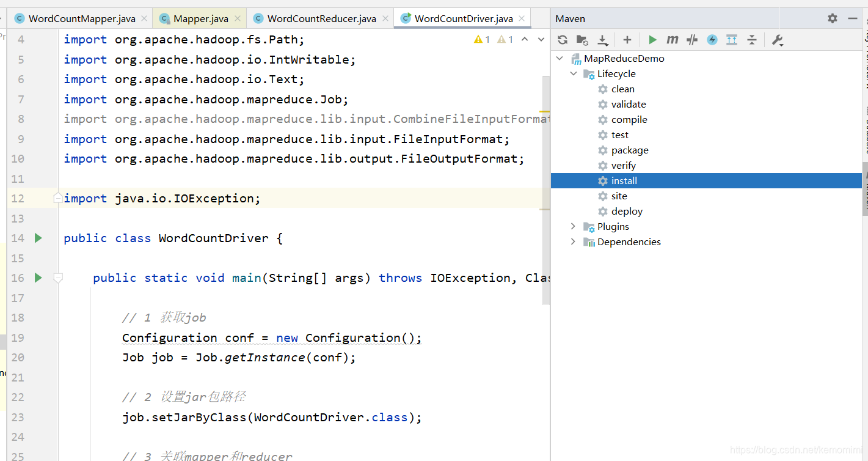
Task: Go to previous highlighted problem arrow
Action: [x=525, y=39]
